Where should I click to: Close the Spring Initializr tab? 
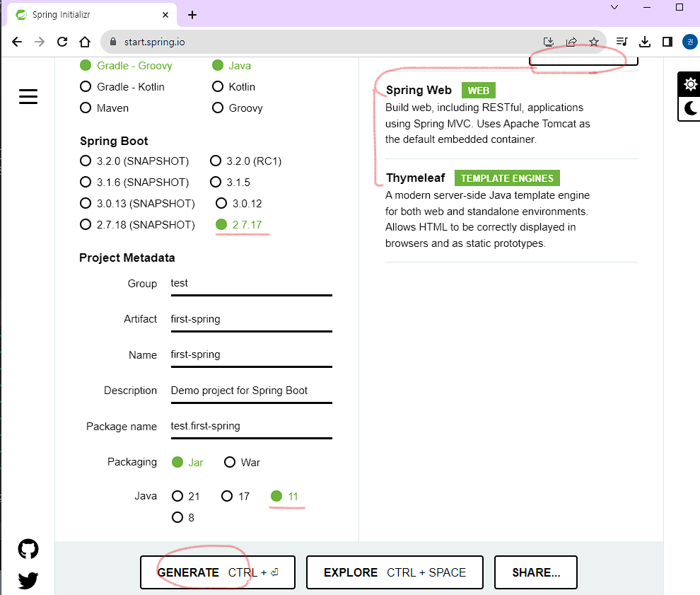165,15
